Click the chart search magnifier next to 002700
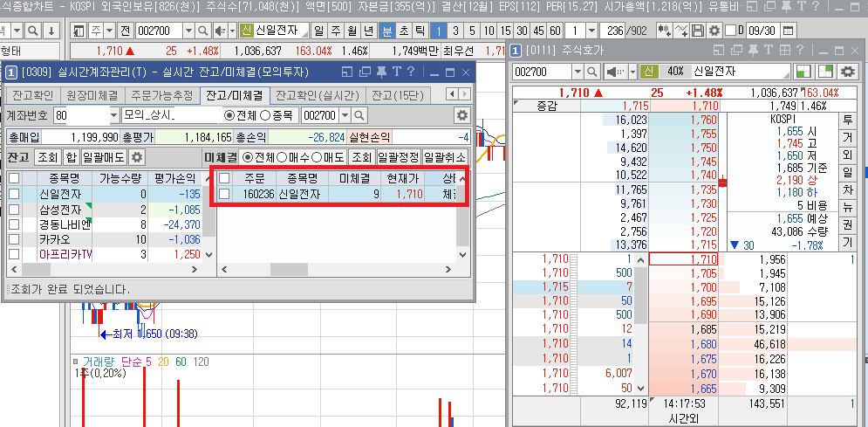This screenshot has width=868, height=427. pos(203,31)
